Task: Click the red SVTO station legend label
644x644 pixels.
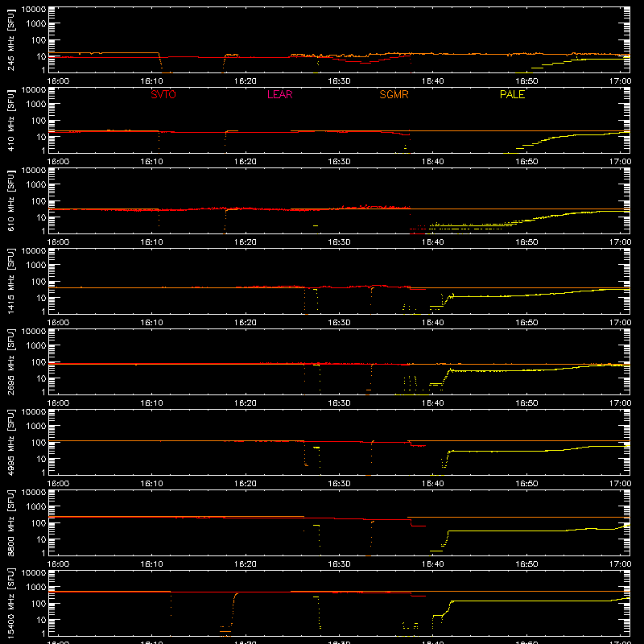Action: pyautogui.click(x=163, y=94)
